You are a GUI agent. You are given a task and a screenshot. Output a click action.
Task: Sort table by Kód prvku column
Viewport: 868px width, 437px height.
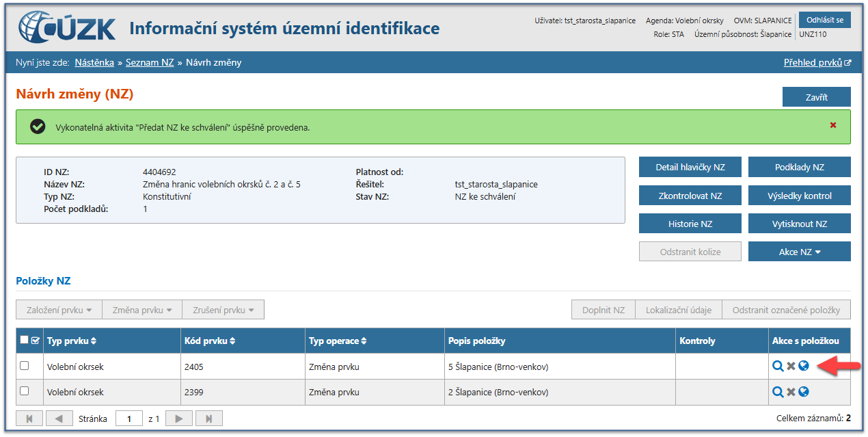click(x=208, y=341)
